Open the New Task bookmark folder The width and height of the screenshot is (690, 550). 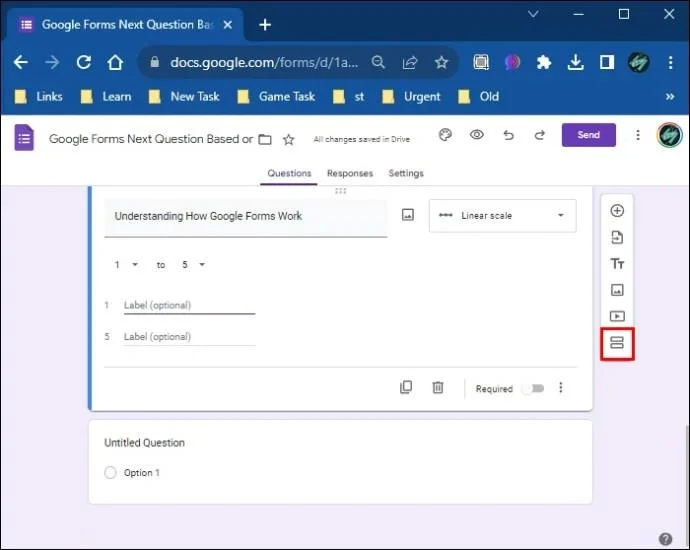pyautogui.click(x=184, y=96)
